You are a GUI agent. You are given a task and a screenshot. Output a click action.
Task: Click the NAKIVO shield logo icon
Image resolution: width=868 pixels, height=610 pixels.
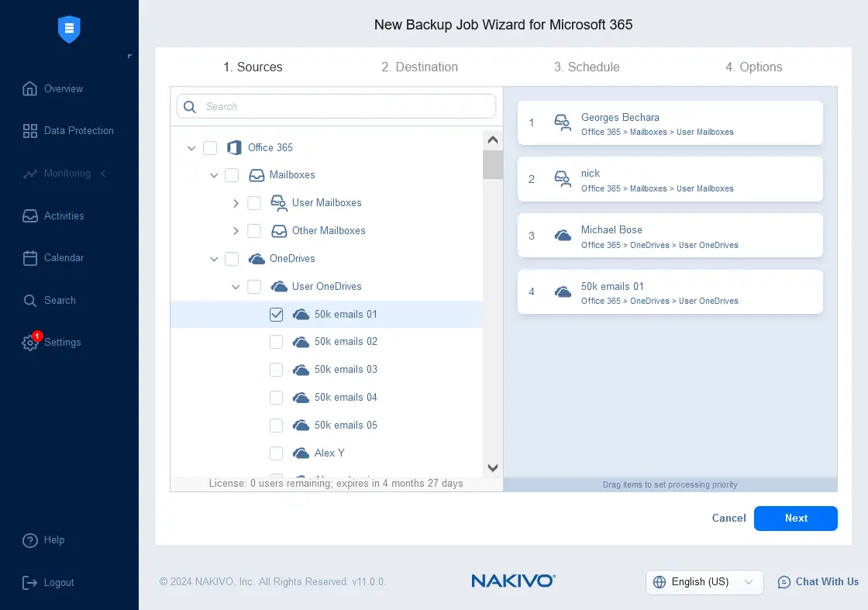[69, 29]
